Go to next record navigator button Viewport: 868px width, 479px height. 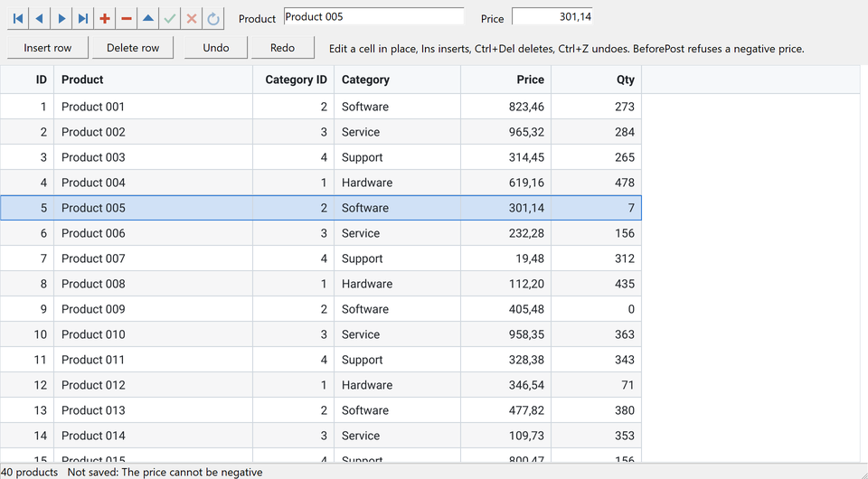click(61, 19)
